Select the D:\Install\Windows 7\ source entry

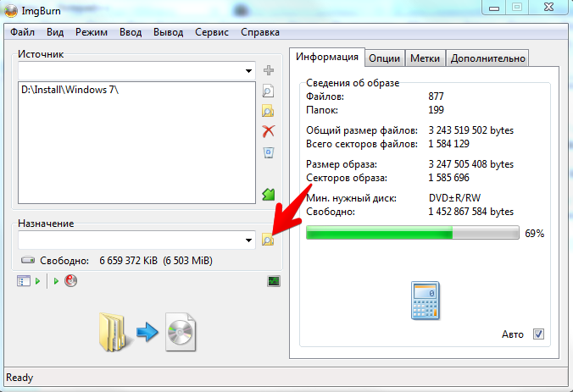pyautogui.click(x=70, y=90)
